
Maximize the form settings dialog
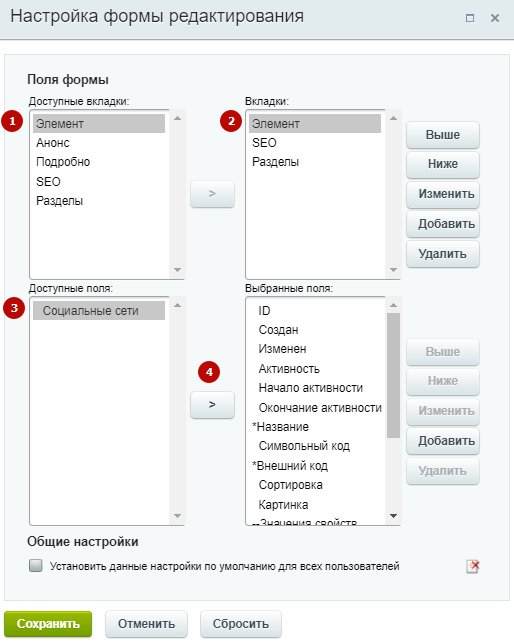(x=470, y=18)
